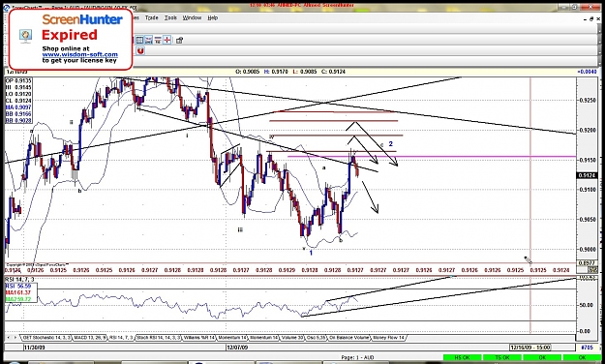Click the horizontal lines study toolbar icon
The height and width of the screenshot is (364, 605).
click(x=158, y=40)
